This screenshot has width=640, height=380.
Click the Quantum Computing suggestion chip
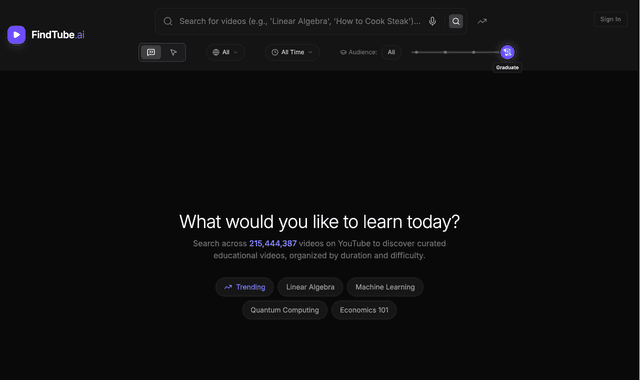click(x=284, y=310)
